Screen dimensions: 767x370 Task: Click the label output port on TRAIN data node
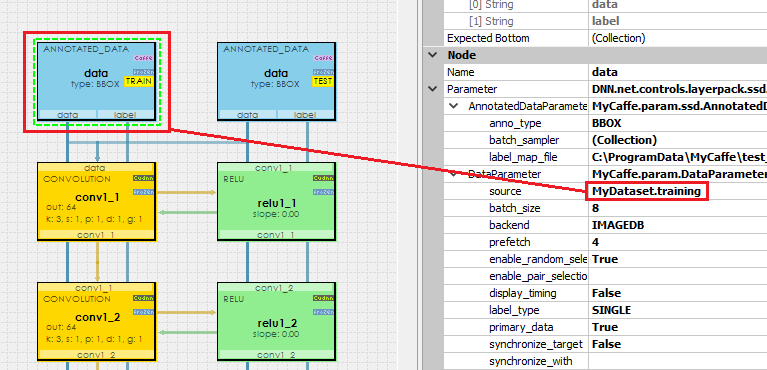pos(126,115)
